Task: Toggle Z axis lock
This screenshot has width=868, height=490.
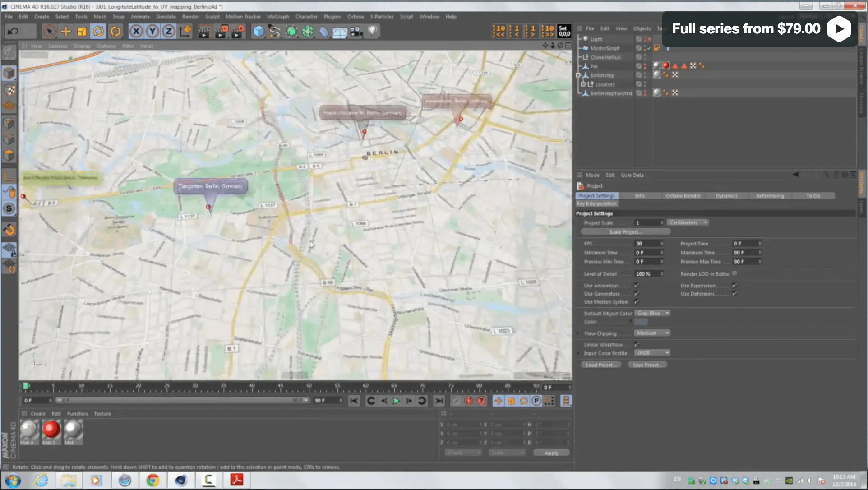Action: (169, 31)
